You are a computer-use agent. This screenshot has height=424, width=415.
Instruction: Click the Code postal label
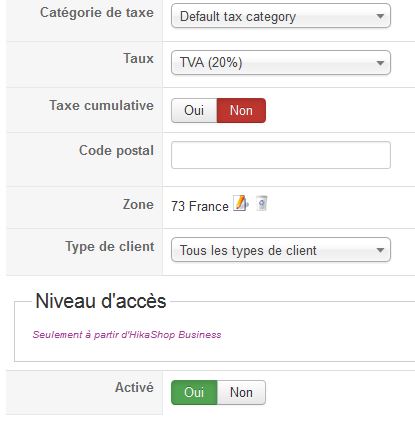click(x=116, y=150)
